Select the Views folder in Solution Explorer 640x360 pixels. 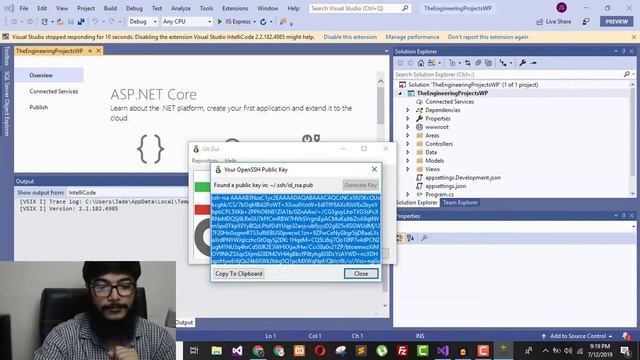432,169
